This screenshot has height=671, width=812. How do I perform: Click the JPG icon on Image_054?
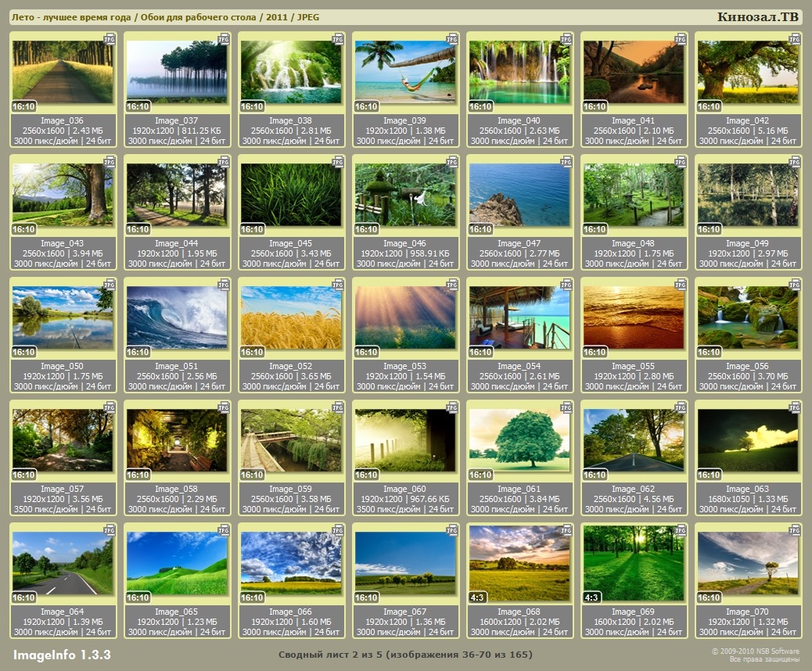coord(566,284)
